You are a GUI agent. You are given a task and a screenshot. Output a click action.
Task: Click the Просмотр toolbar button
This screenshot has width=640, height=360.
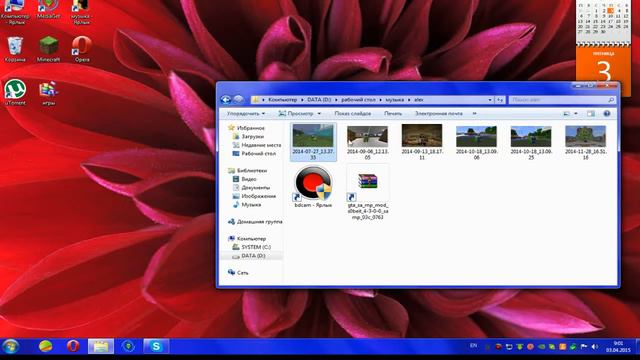tap(296, 113)
